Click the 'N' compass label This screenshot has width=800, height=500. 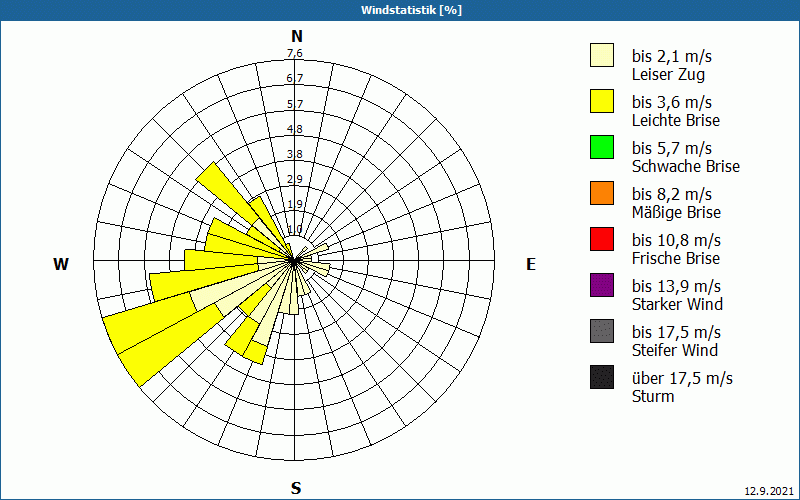tap(297, 36)
